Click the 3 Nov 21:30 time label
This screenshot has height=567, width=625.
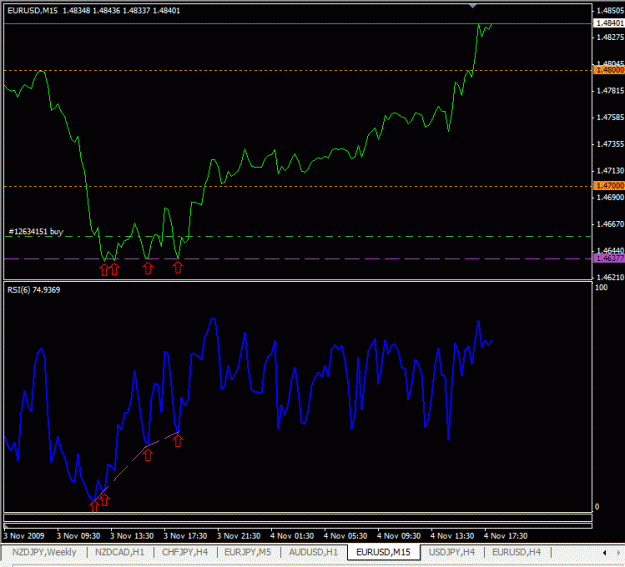[x=239, y=536]
